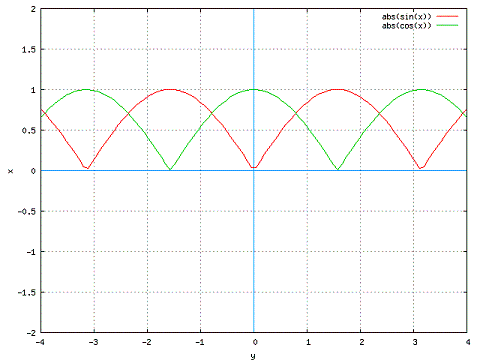Click tick label 0 on the vertical axis
Image resolution: width=480 pixels, height=360 pixels.
tap(33, 171)
